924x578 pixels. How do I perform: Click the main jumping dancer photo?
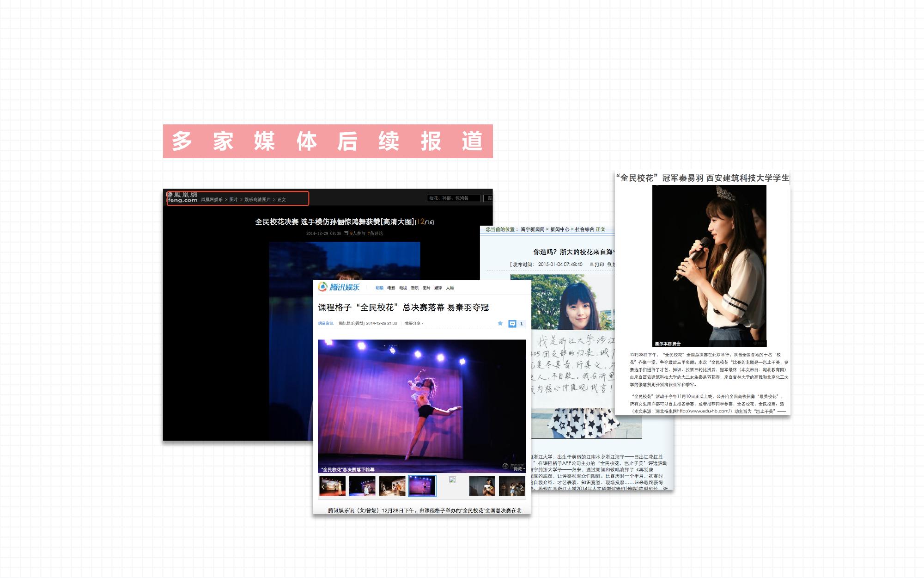[x=422, y=406]
